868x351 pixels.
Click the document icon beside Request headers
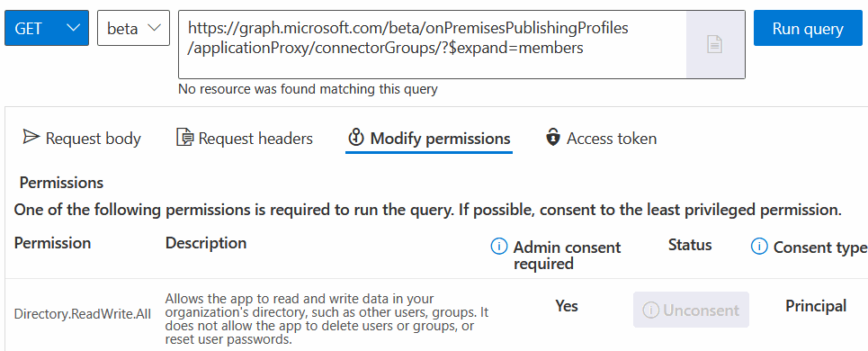[184, 138]
